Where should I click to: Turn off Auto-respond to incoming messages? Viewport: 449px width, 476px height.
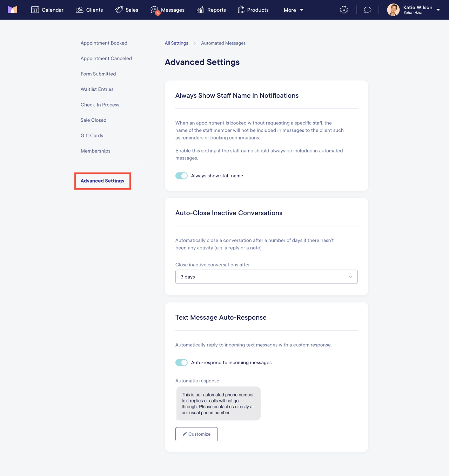click(x=181, y=362)
